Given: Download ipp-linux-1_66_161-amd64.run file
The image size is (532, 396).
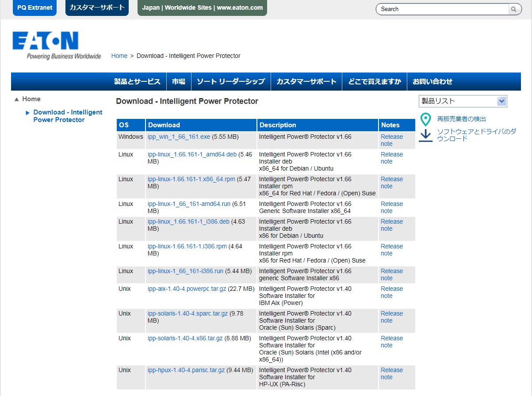Looking at the screenshot, I should click(x=189, y=204).
